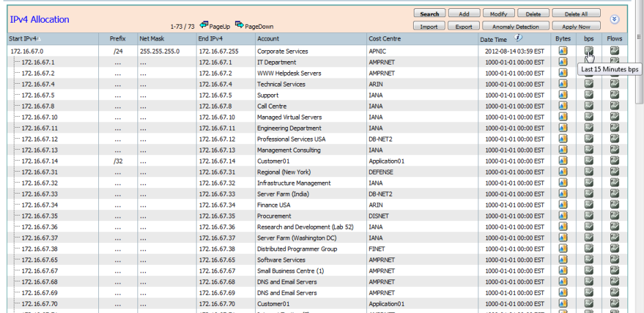Click the 'DEFENSE' cost centre cell
The width and height of the screenshot is (644, 313).
click(381, 172)
